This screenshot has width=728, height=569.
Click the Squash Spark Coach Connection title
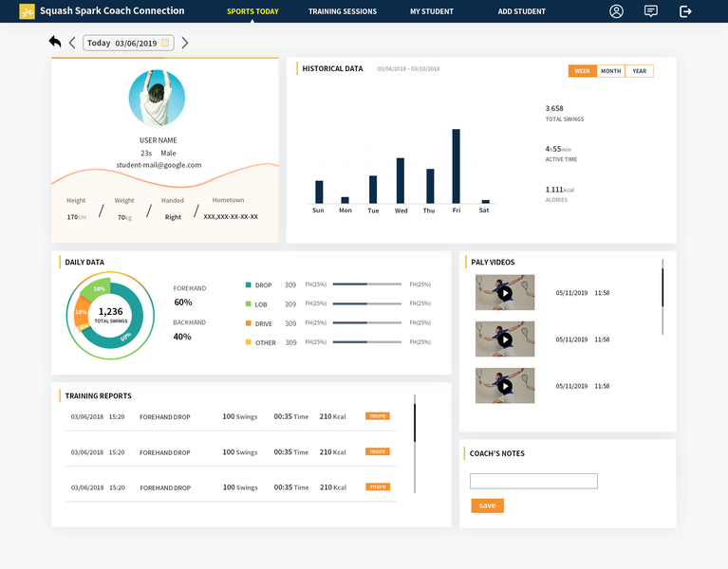point(112,10)
